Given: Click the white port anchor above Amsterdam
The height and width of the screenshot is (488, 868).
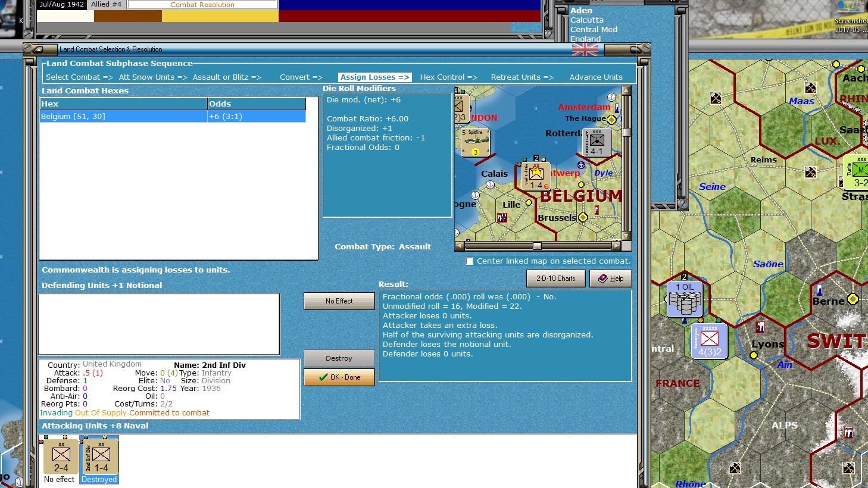Looking at the screenshot, I should pyautogui.click(x=611, y=97).
